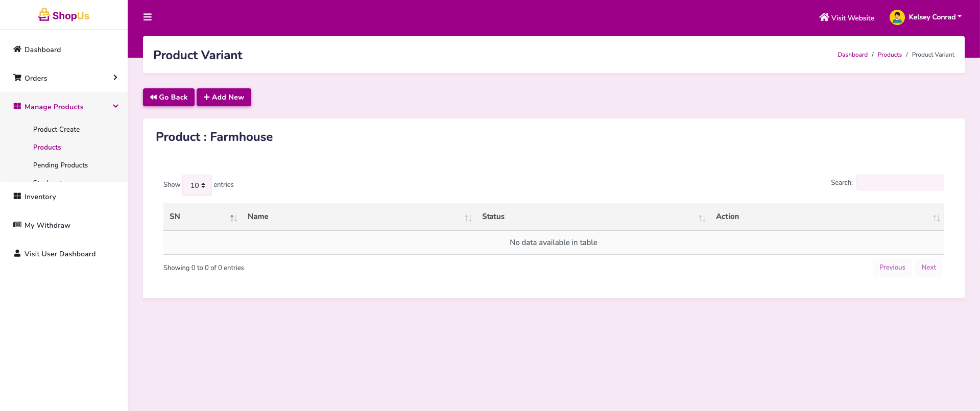Click the Add New button
The image size is (980, 411).
[224, 97]
